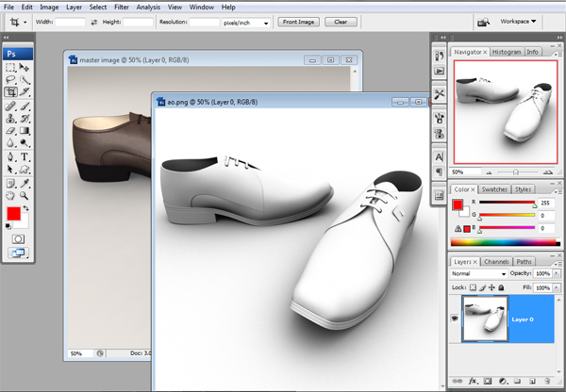Select the Eraser tool
566x392 pixels.
10,131
